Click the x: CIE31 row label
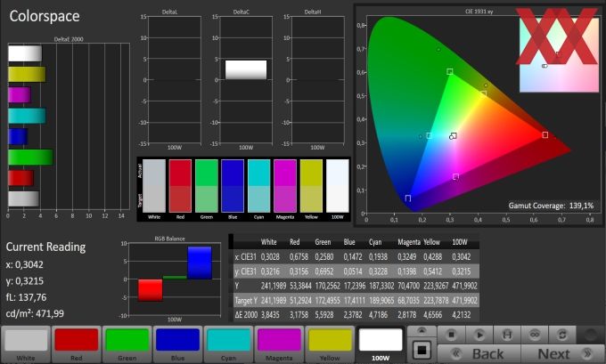The height and width of the screenshot is (364, 606). coord(245,256)
